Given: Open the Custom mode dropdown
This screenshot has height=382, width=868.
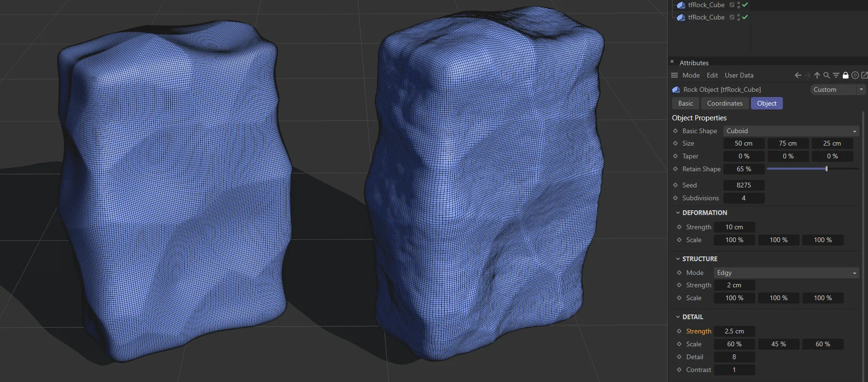Looking at the screenshot, I should 838,89.
